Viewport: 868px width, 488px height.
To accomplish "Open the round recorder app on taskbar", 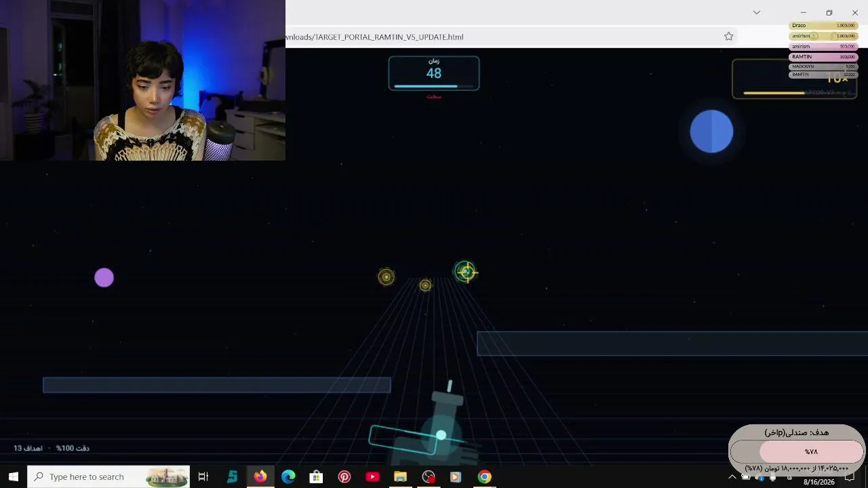I will (429, 476).
